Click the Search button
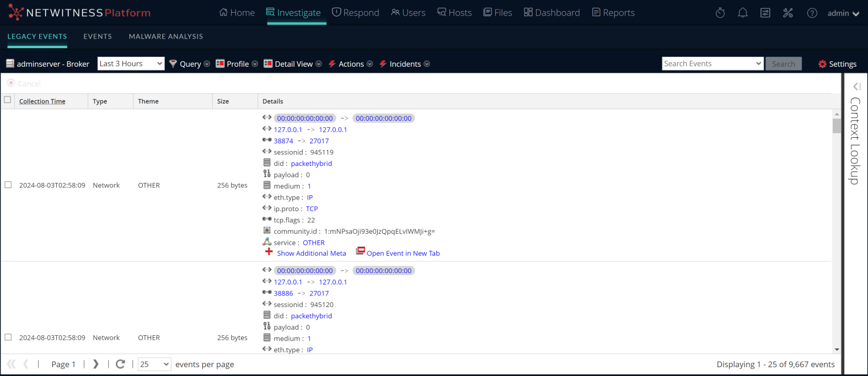The height and width of the screenshot is (376, 868). pos(784,64)
